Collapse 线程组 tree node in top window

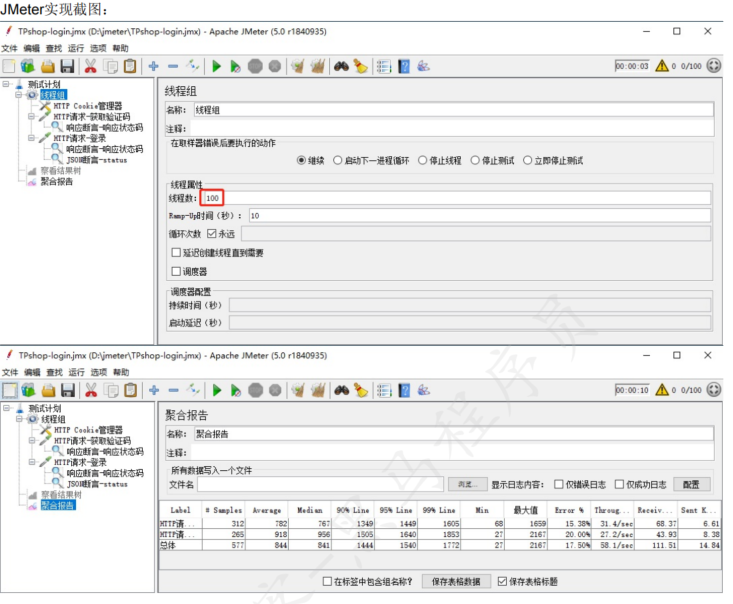click(x=18, y=95)
